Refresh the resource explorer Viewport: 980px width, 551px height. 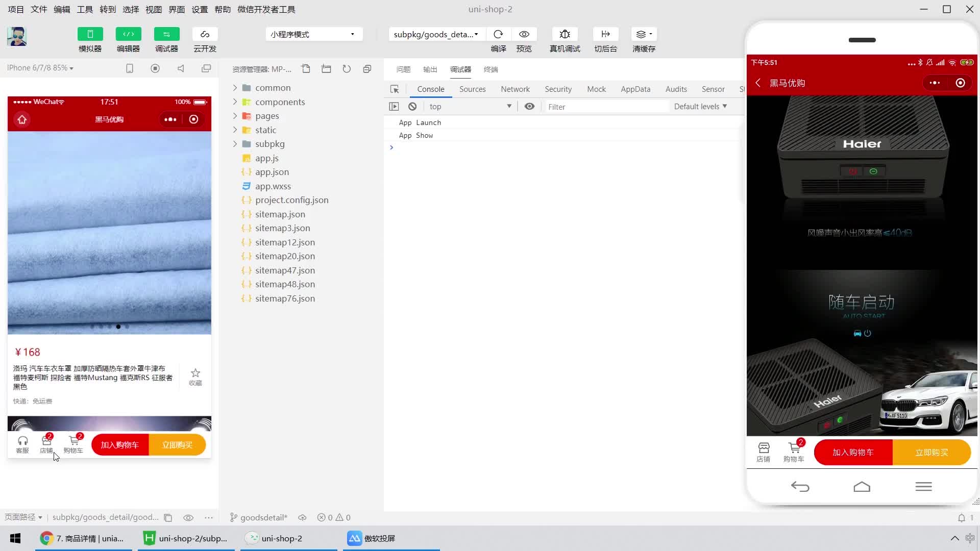click(347, 69)
